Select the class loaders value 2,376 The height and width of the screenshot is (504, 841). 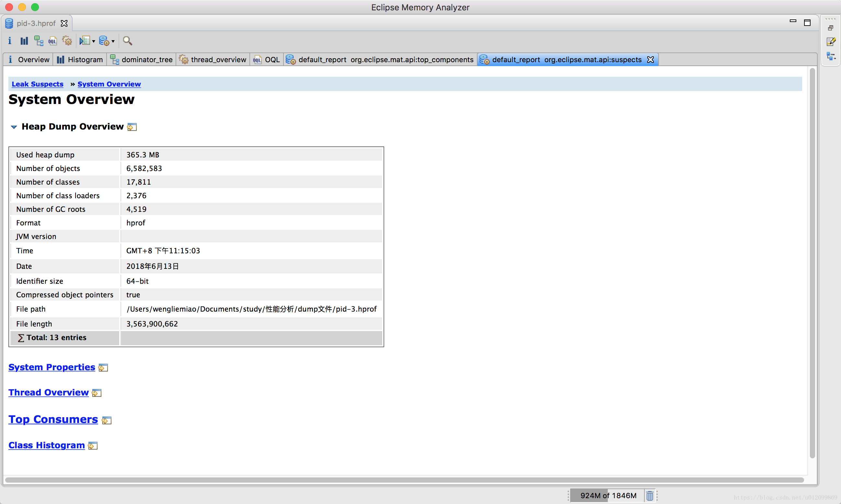click(x=136, y=195)
